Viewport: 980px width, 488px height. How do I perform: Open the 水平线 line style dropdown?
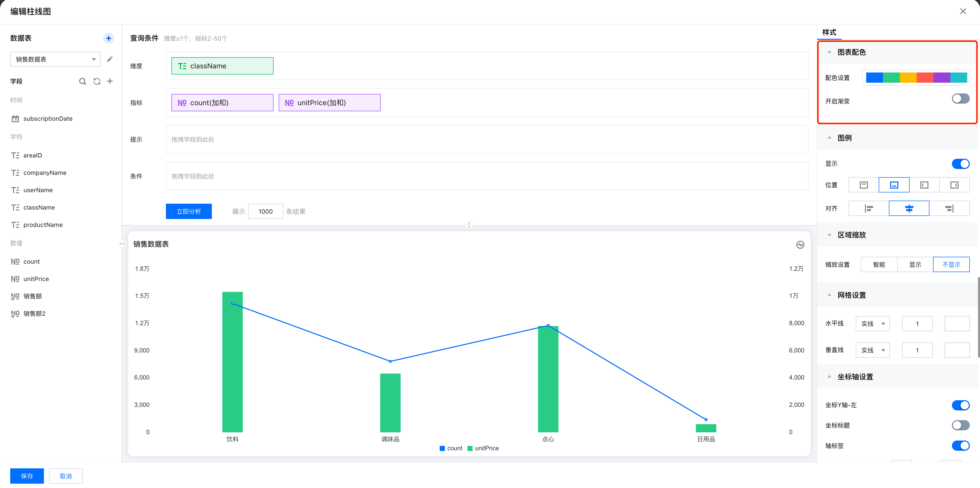tap(872, 324)
